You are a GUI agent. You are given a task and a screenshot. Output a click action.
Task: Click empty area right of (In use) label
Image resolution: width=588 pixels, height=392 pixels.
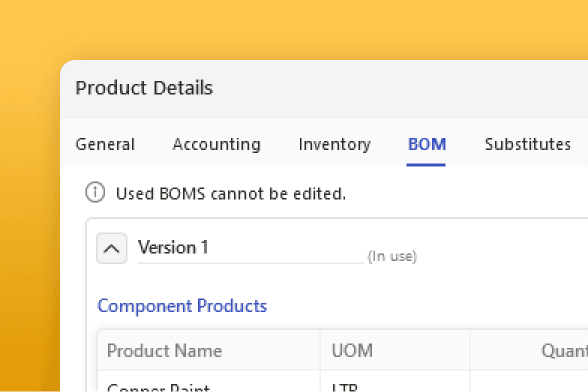point(502,248)
